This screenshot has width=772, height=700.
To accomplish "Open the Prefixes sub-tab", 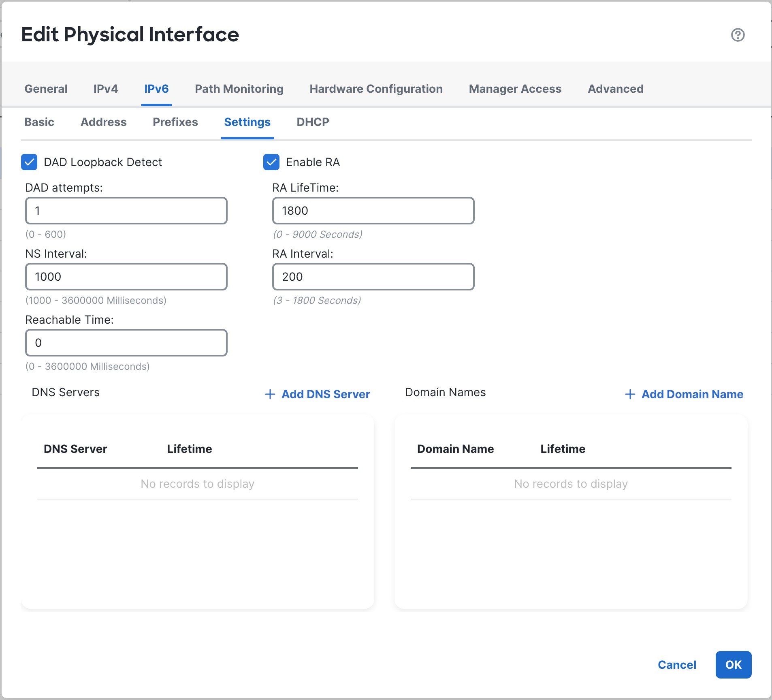I will coord(175,122).
